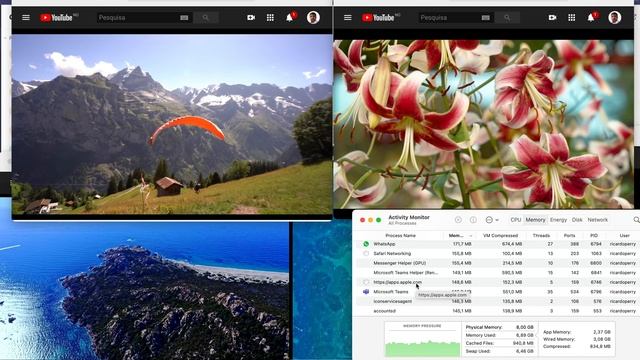The image size is (640, 360).
Task: Sort by User column header
Action: [624, 236]
